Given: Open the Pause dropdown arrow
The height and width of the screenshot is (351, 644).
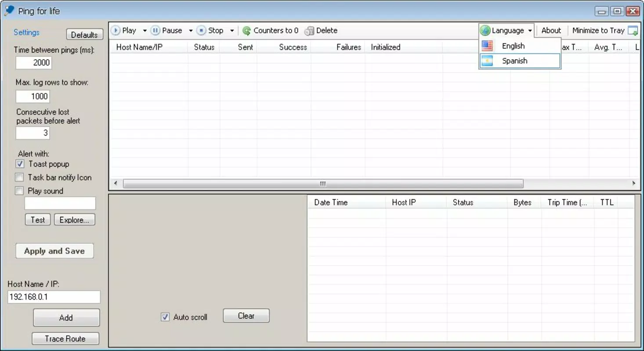Looking at the screenshot, I should pos(191,31).
